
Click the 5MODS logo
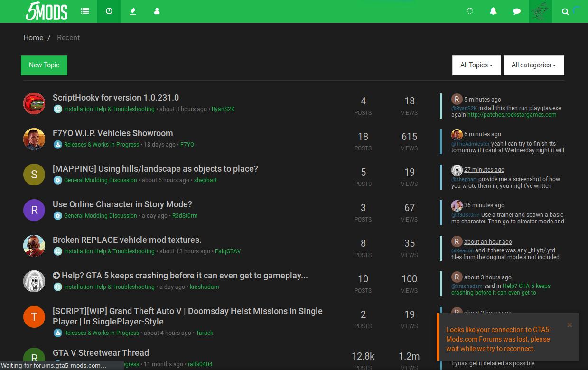(46, 11)
